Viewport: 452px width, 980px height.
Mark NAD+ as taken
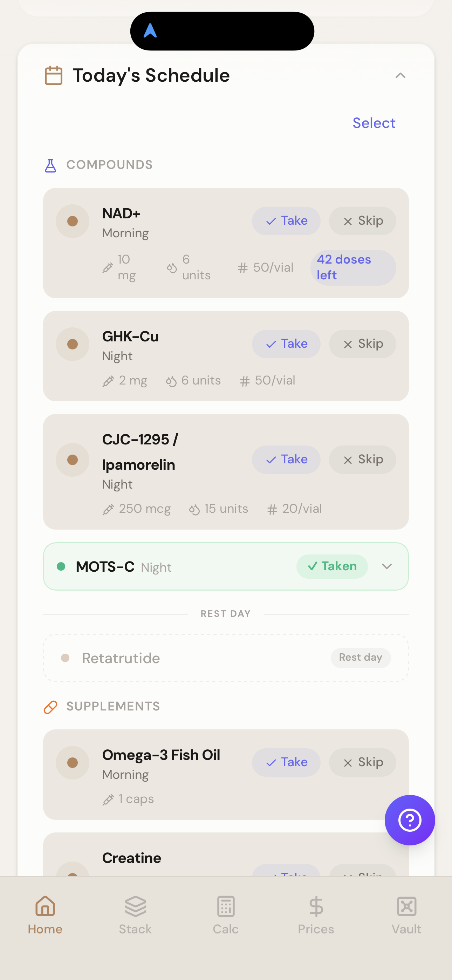(x=286, y=221)
